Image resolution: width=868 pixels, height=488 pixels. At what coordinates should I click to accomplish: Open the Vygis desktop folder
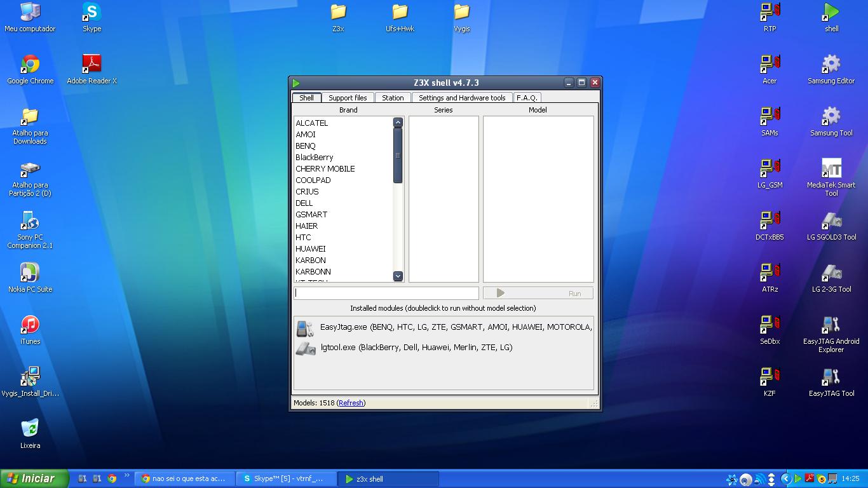pyautogui.click(x=462, y=17)
